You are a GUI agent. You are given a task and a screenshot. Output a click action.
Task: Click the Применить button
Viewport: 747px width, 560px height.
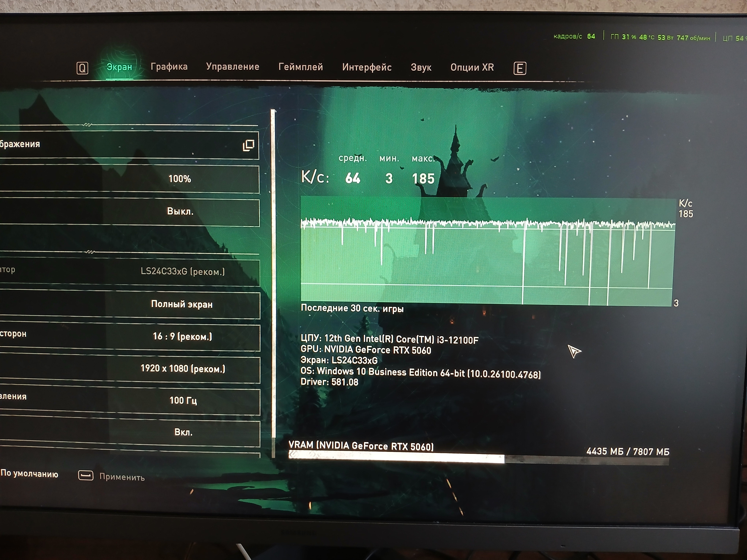pos(122,477)
